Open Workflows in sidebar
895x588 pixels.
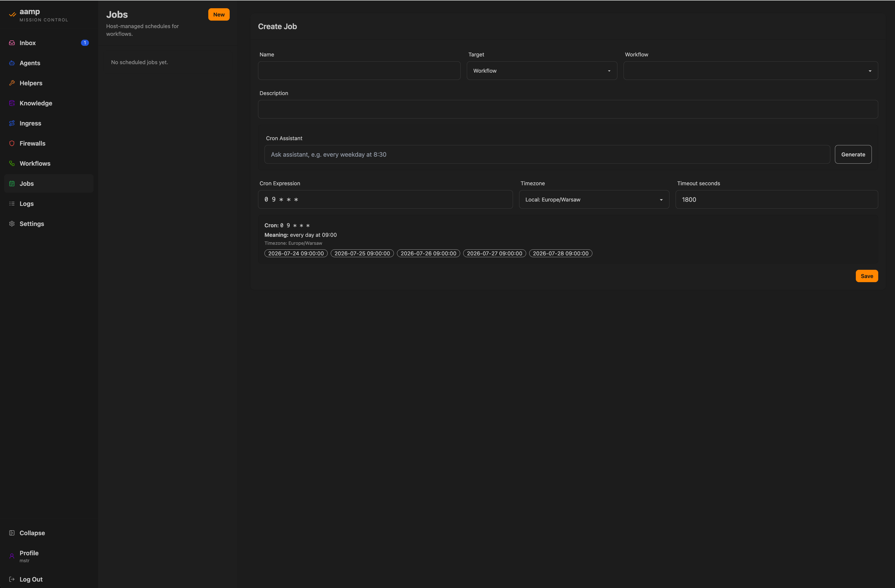pos(49,164)
